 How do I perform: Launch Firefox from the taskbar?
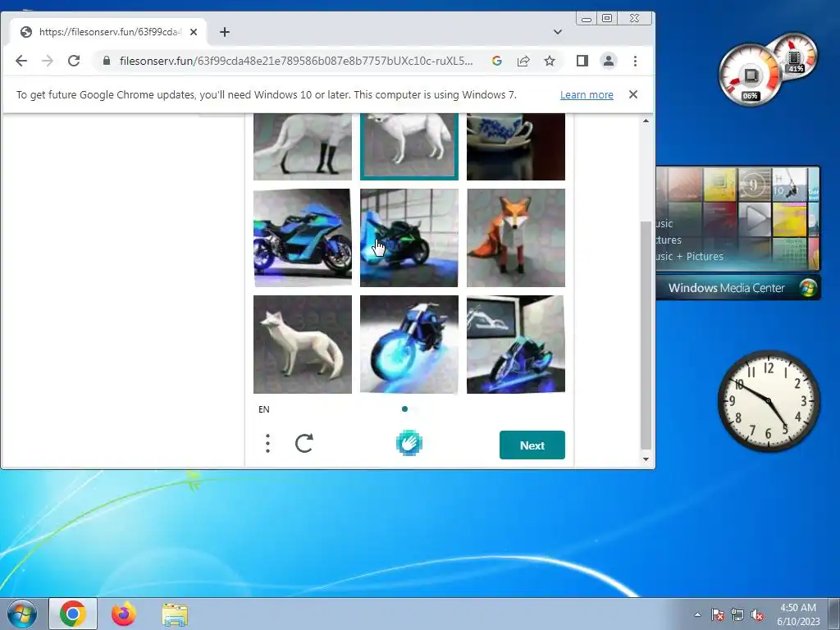click(124, 614)
